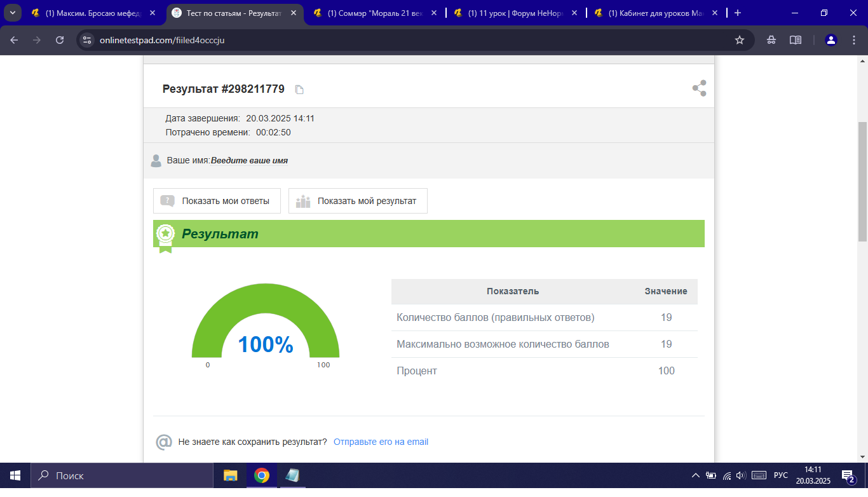Open File Explorer from the taskbar
The width and height of the screenshot is (868, 497).
(x=230, y=475)
